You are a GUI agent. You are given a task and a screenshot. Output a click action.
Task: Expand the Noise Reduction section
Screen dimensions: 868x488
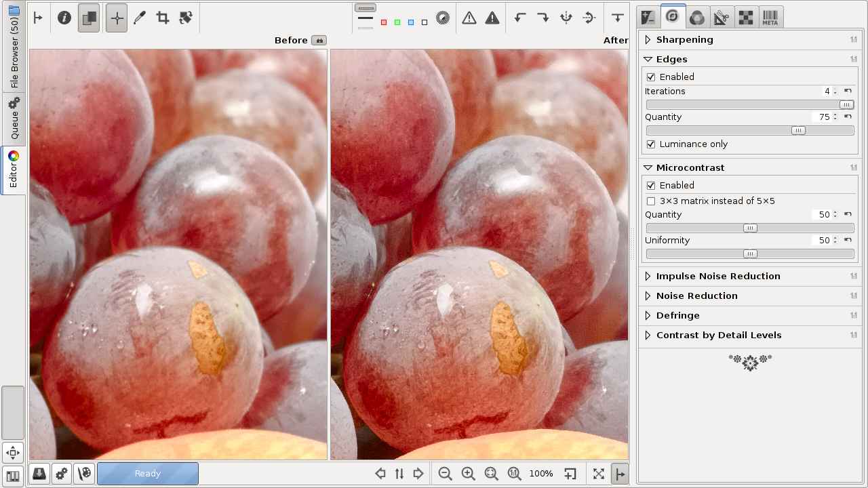click(696, 296)
